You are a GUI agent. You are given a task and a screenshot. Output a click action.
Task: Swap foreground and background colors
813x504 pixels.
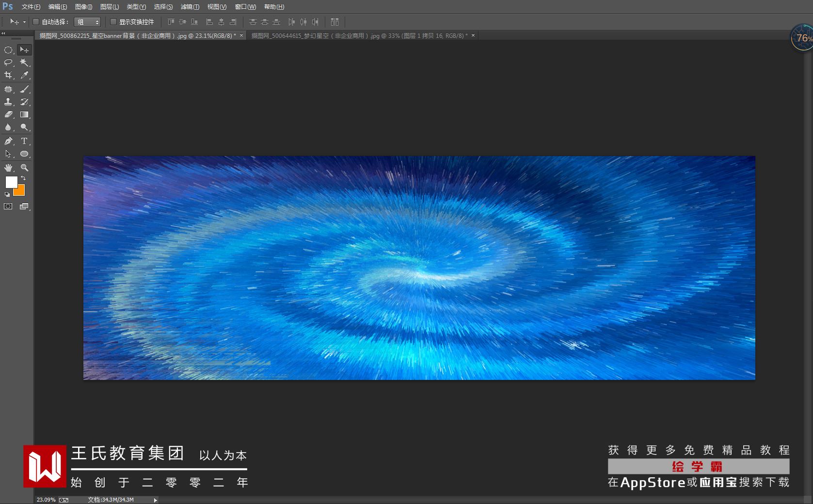tap(23, 178)
